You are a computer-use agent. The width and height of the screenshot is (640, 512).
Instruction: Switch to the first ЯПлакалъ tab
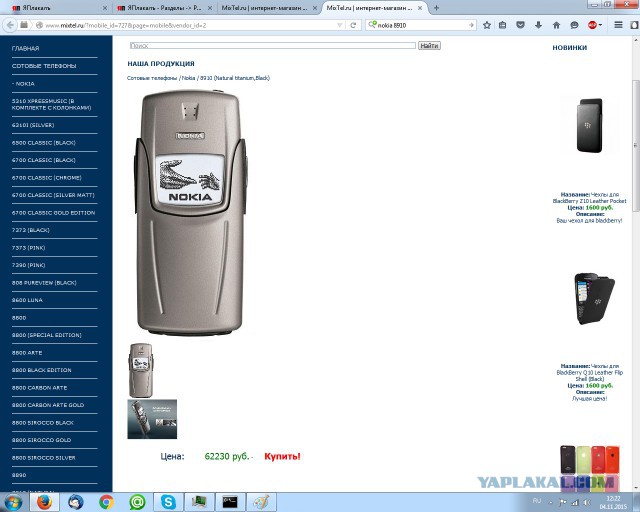[x=58, y=8]
